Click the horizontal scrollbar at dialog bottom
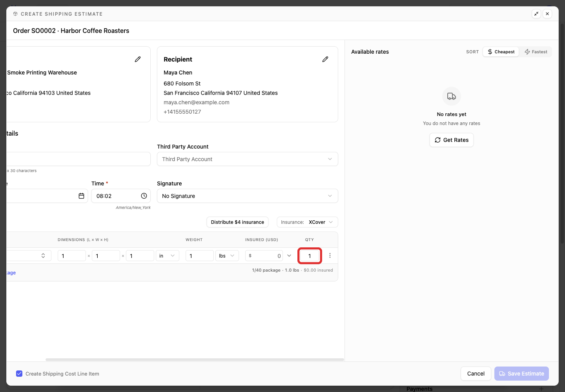Screen dimensions: 565x392 pos(195,359)
